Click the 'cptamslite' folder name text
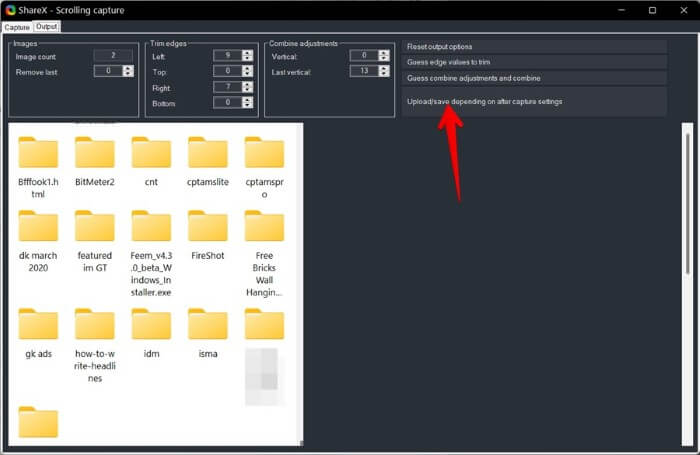This screenshot has height=455, width=700. tap(208, 182)
